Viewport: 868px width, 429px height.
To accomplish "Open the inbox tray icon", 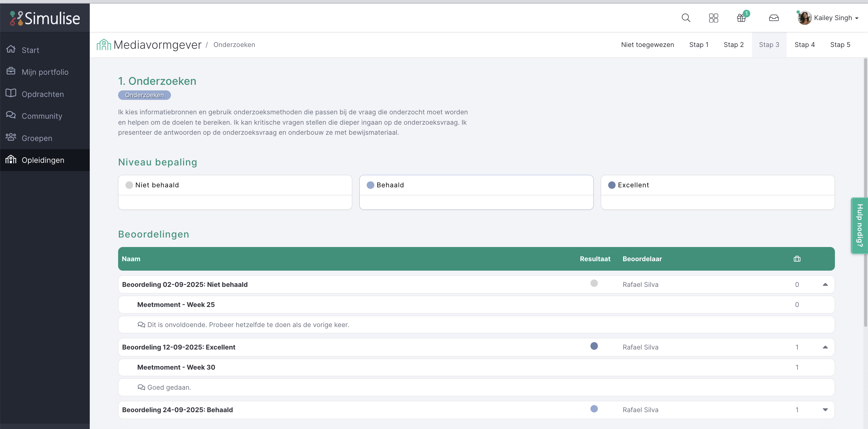I will (x=774, y=18).
